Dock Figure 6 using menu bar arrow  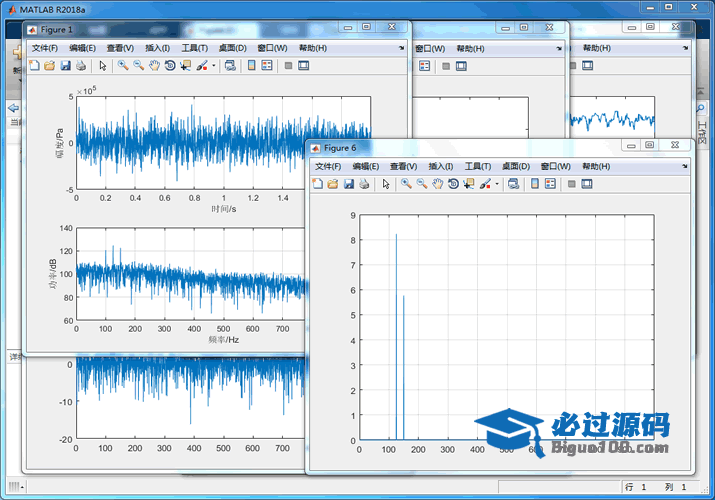tap(684, 166)
